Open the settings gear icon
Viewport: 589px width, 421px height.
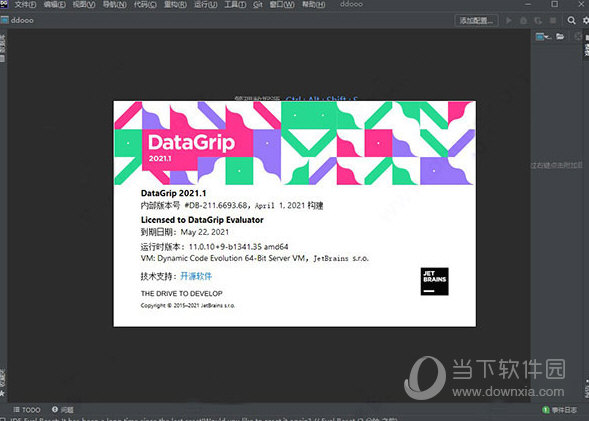(586, 20)
